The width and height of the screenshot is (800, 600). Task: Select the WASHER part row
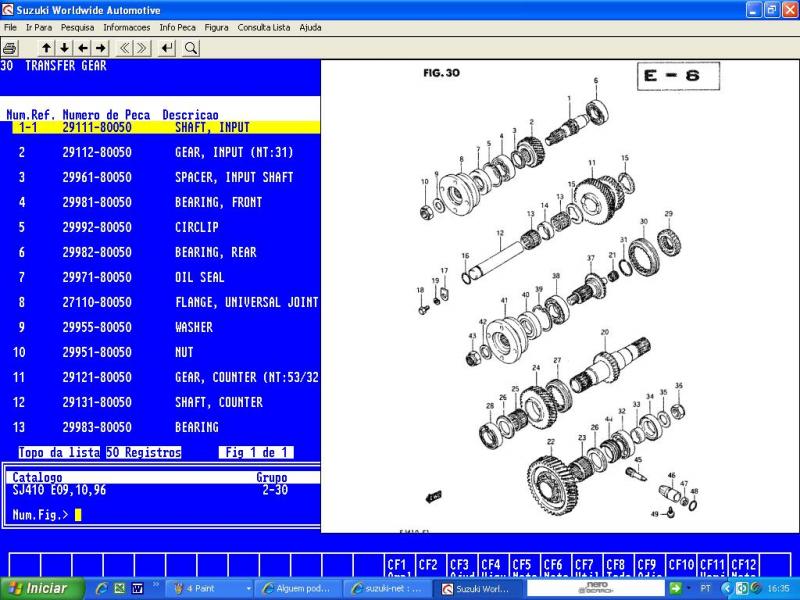pyautogui.click(x=160, y=327)
